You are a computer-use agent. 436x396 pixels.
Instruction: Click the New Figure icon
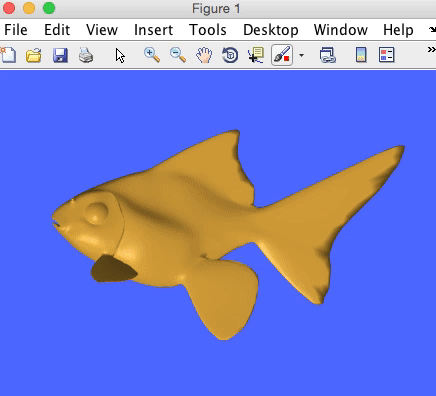[8, 55]
